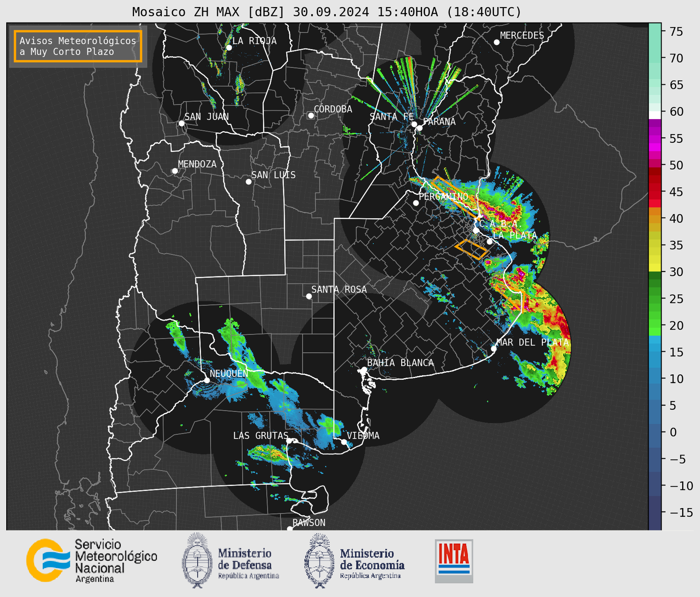Screen dimensions: 700x597
Task: Click the 75 dBZ color on the scale
Action: pos(655,32)
